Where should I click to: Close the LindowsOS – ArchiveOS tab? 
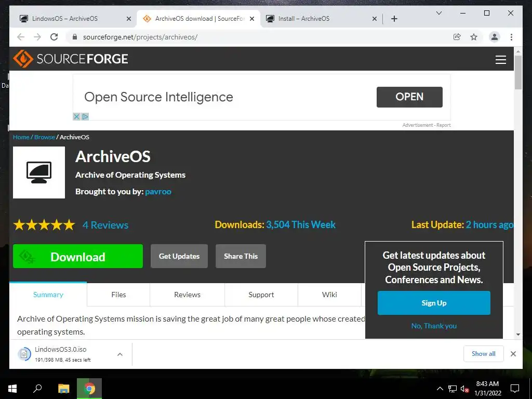[129, 19]
